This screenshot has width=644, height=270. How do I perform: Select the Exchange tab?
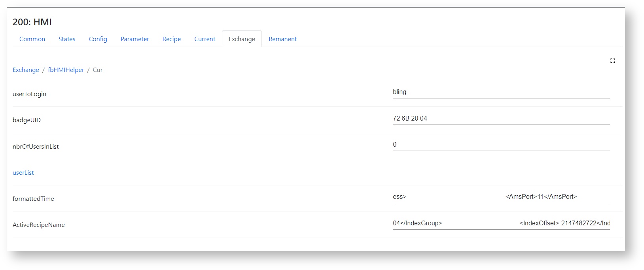pyautogui.click(x=242, y=39)
